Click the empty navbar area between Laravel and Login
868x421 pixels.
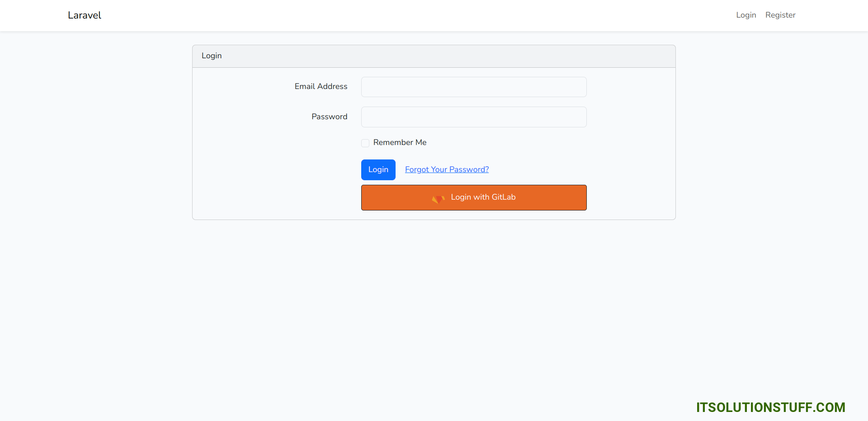click(x=407, y=15)
